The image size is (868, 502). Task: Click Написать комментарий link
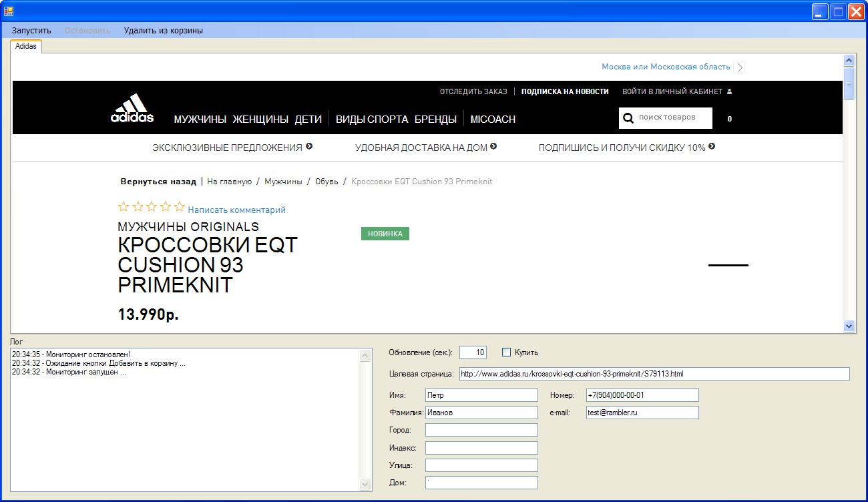[x=236, y=210]
